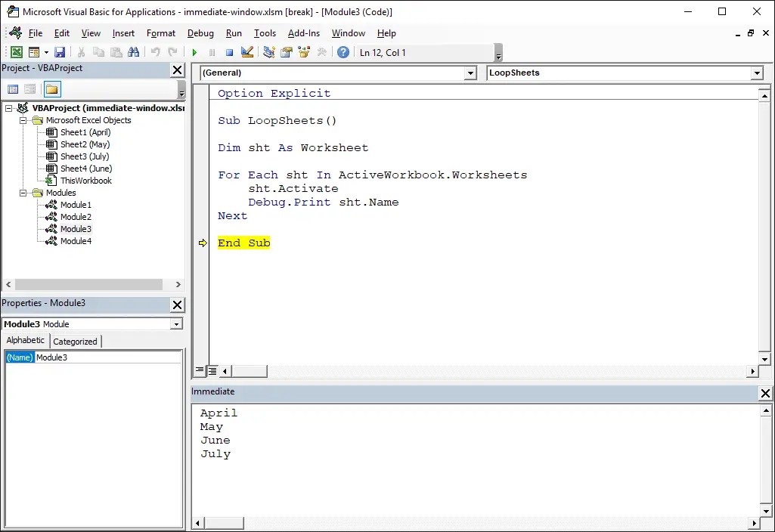Screen dimensions: 775x532
Task: Click the Find binoculars icon
Action: pos(133,51)
